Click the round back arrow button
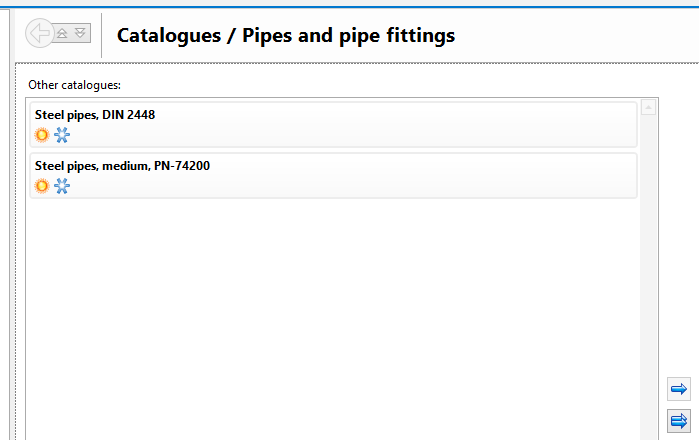This screenshot has width=699, height=440. tap(39, 34)
